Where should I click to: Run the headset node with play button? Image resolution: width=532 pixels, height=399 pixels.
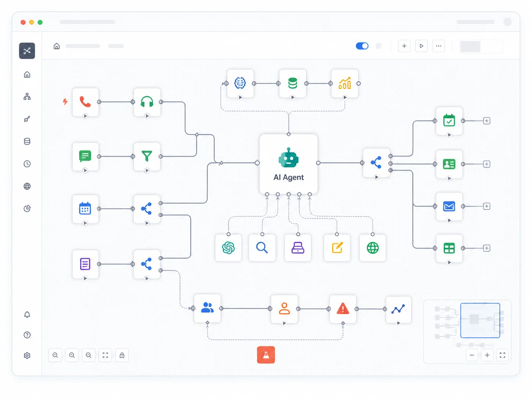coord(147,116)
